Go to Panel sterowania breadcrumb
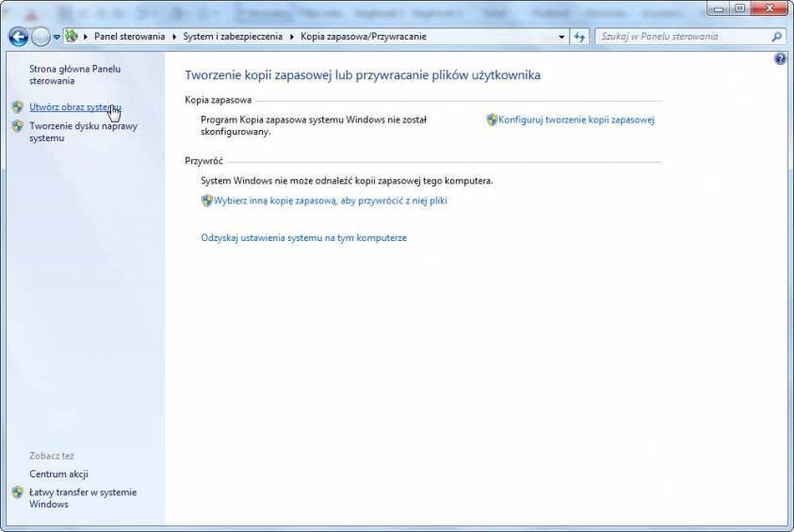The height and width of the screenshot is (532, 794). 129,37
